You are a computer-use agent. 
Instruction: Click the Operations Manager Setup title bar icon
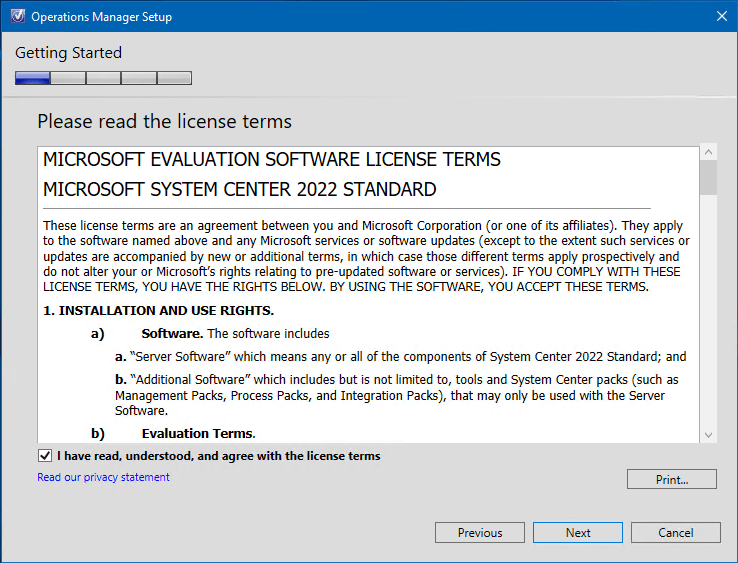pyautogui.click(x=16, y=16)
